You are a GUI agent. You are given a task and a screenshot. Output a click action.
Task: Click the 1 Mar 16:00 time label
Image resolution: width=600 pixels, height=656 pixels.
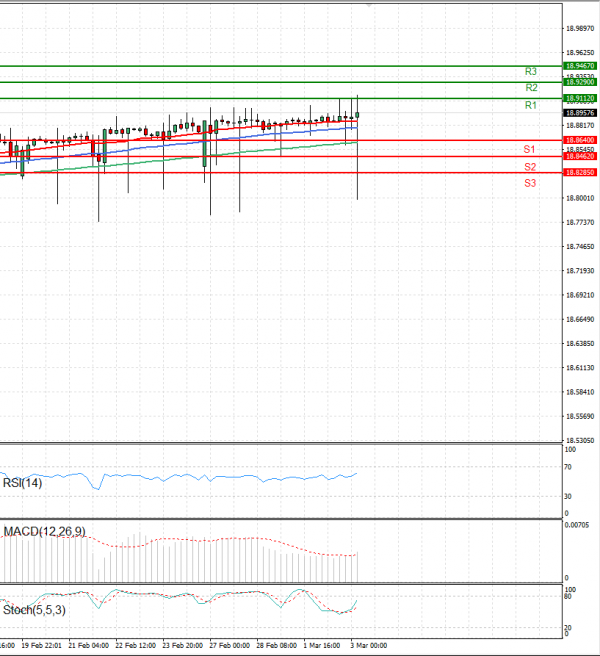point(322,646)
